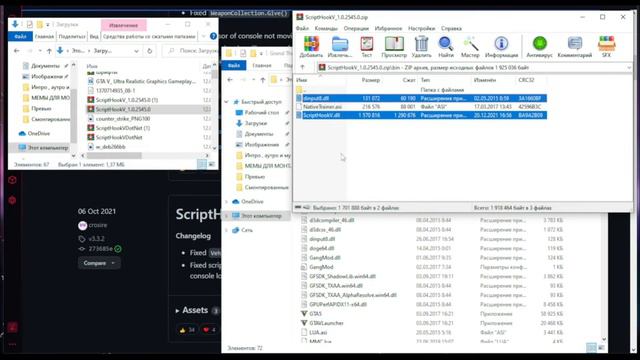The width and height of the screenshot is (640, 360).
Task: Click the help question mark in Загрузки window
Action: [213, 36]
